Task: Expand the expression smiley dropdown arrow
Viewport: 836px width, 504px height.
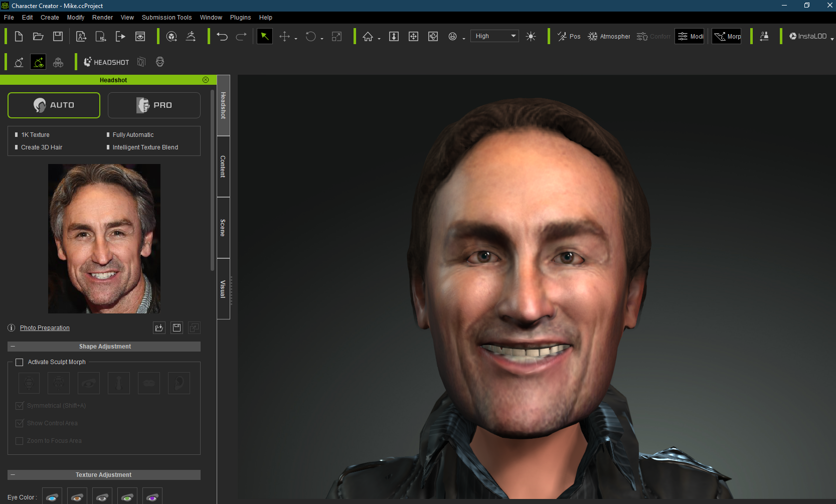Action: [464, 39]
